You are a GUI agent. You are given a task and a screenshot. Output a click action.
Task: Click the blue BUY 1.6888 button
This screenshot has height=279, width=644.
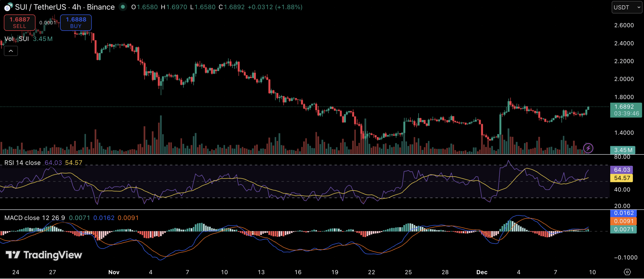click(76, 23)
